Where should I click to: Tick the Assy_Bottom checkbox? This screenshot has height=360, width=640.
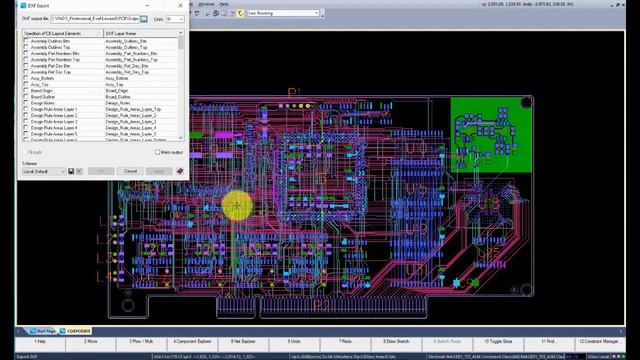(x=26, y=78)
